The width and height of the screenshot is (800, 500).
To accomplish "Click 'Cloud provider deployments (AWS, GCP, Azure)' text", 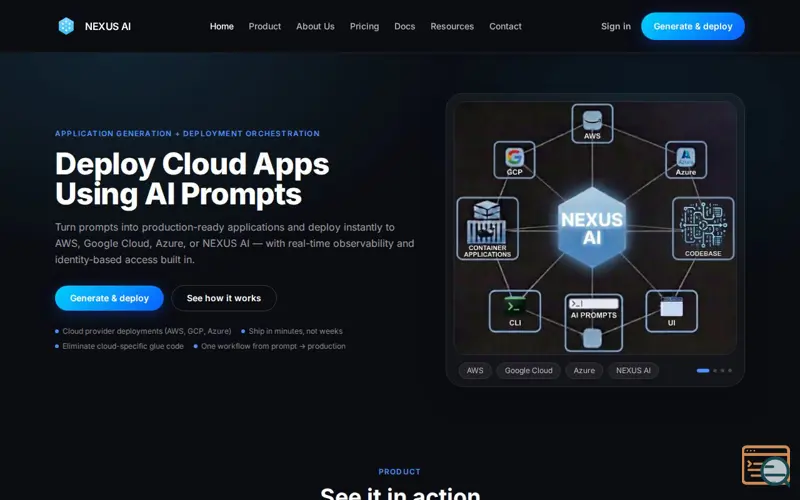I will tap(146, 331).
